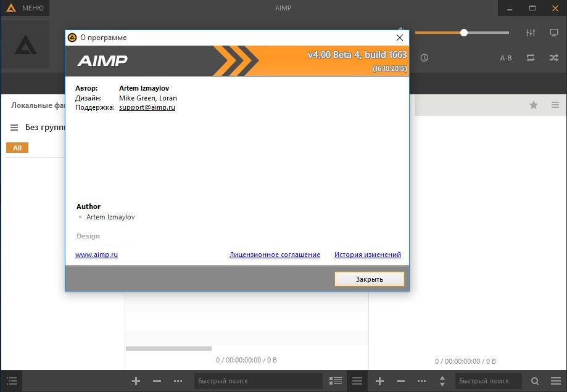This screenshot has height=392, width=567.
Task: Minimize the AIMP main window
Action: [x=510, y=8]
